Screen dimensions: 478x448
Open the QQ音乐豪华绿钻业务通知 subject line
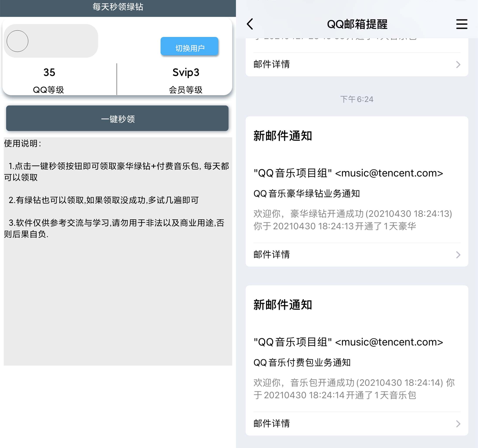[x=307, y=194]
